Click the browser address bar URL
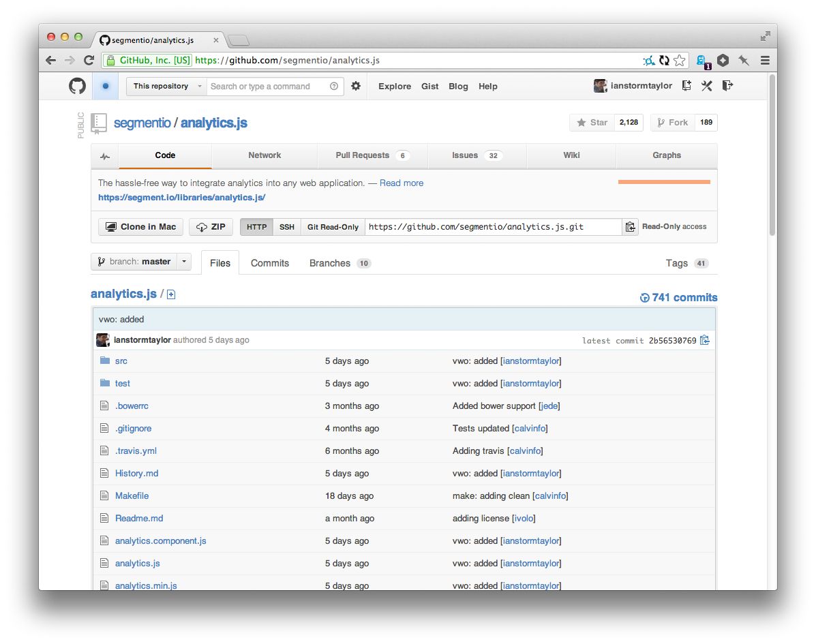 click(x=287, y=61)
